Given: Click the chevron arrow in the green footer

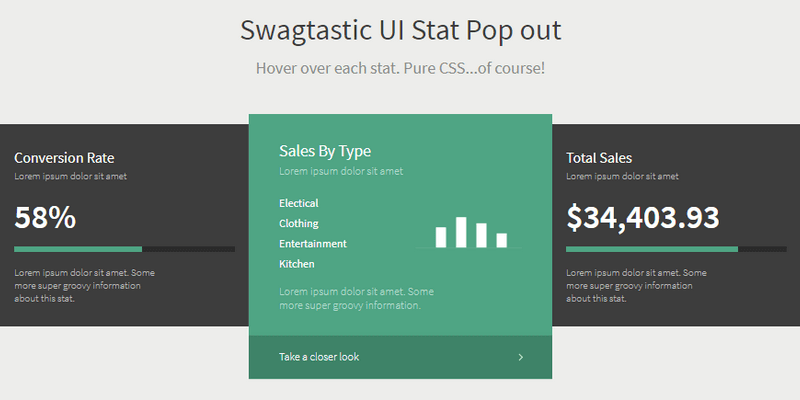Looking at the screenshot, I should 521,357.
